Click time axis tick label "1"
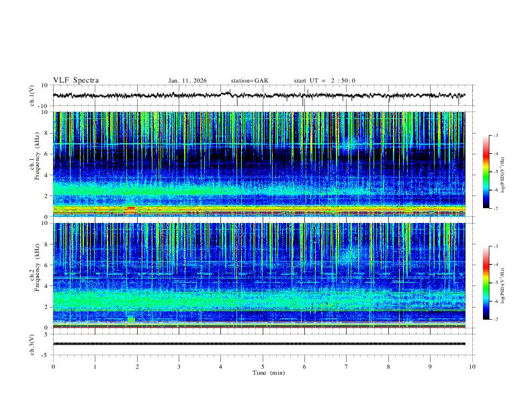532x411 pixels. point(95,367)
